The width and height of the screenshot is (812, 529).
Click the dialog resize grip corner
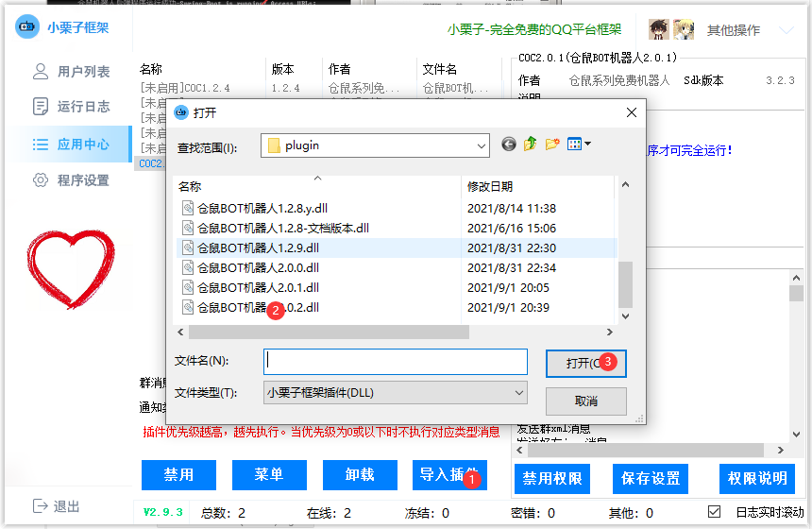point(639,418)
